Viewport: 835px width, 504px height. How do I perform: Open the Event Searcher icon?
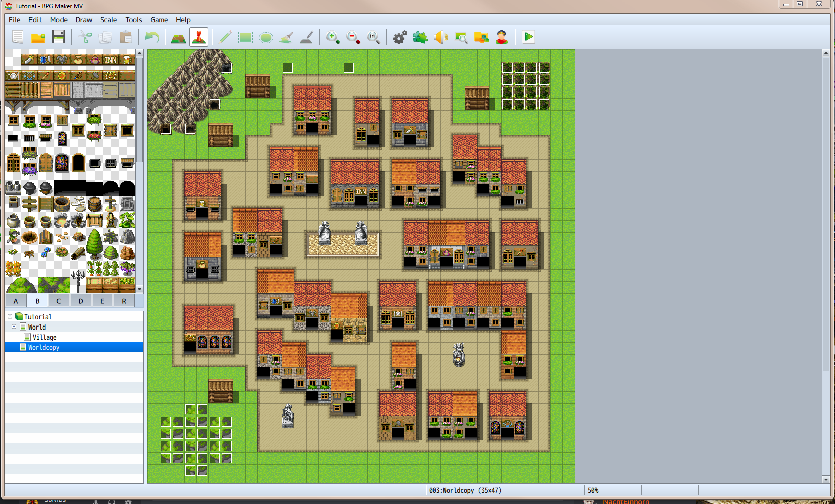pos(461,37)
